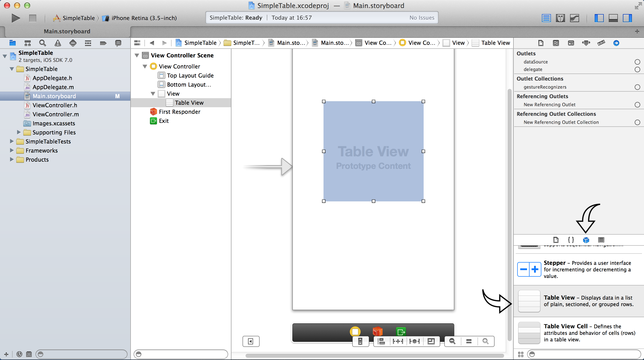Collapse the View Controller Scene
The width and height of the screenshot is (644, 360).
point(137,55)
